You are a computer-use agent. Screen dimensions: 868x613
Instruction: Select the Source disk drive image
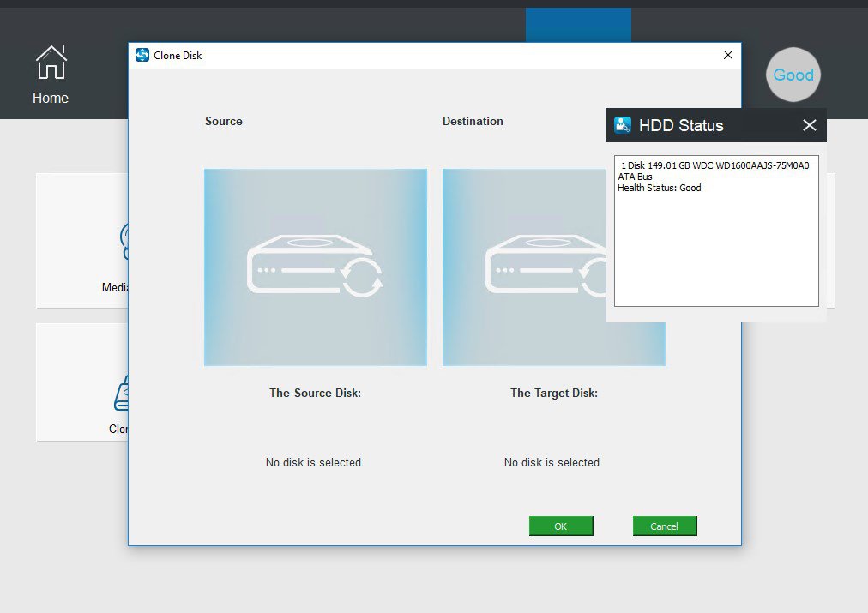(x=315, y=267)
